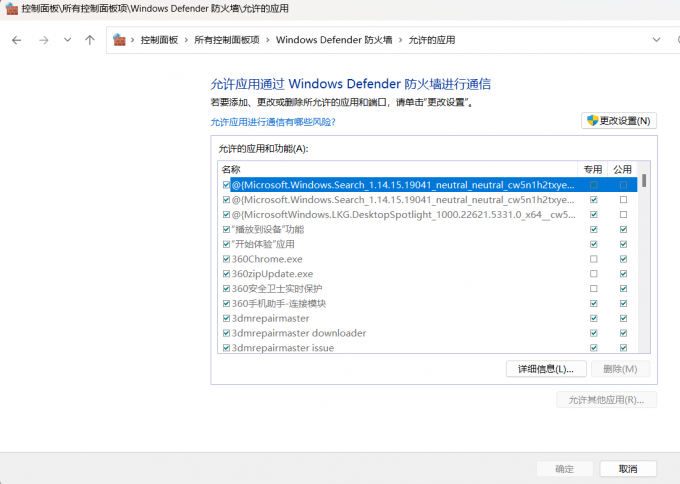Image resolution: width=680 pixels, height=484 pixels.
Task: Open the recent locations dropdown chevron
Action: pos(67,40)
